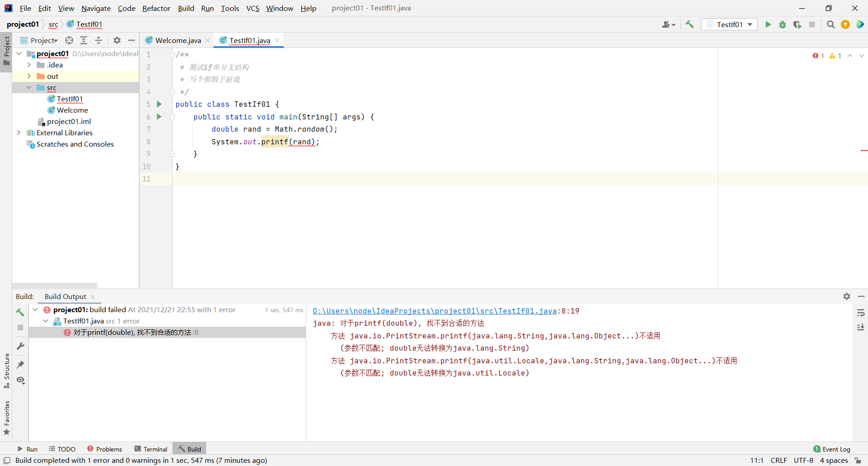This screenshot has height=466, width=868.
Task: Click Select Opened File target icon
Action: pos(69,40)
